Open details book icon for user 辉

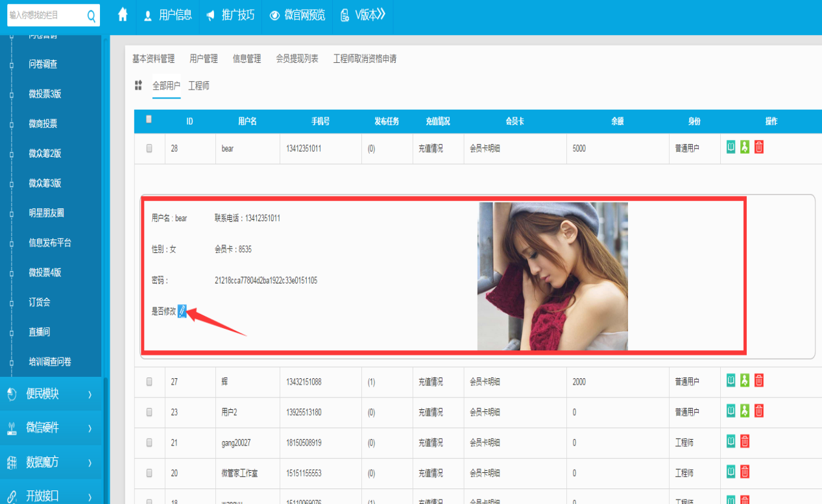click(x=731, y=381)
